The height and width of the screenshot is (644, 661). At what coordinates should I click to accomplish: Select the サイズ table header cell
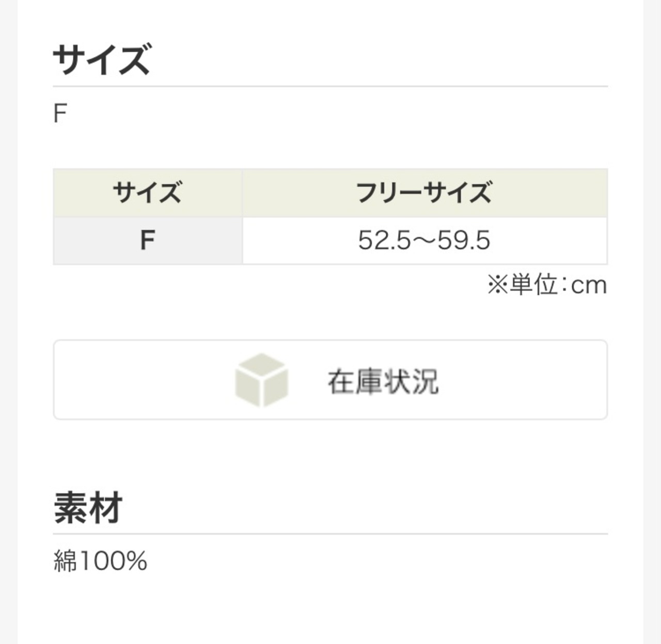[x=148, y=192]
